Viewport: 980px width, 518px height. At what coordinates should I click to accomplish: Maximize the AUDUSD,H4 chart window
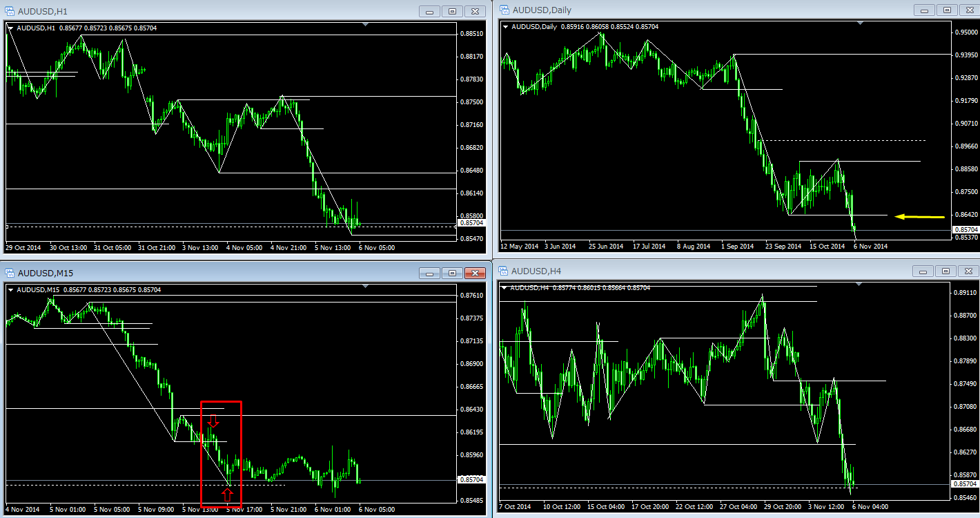point(947,271)
